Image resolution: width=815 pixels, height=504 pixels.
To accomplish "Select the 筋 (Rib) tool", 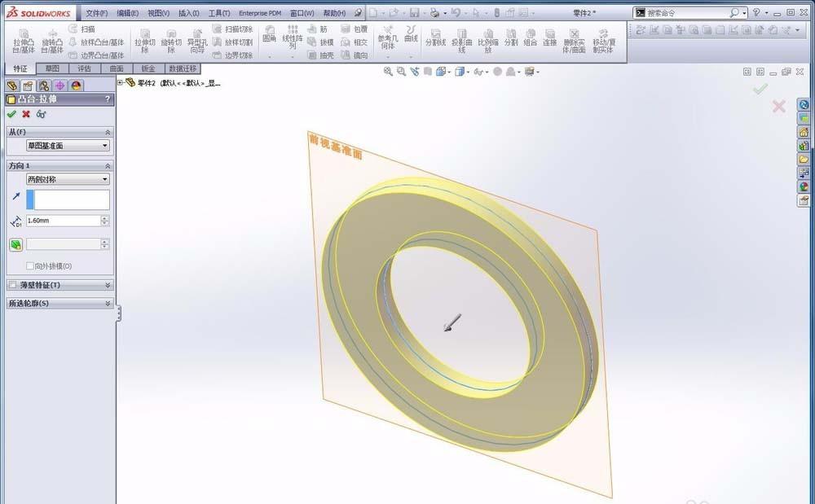I will (323, 30).
